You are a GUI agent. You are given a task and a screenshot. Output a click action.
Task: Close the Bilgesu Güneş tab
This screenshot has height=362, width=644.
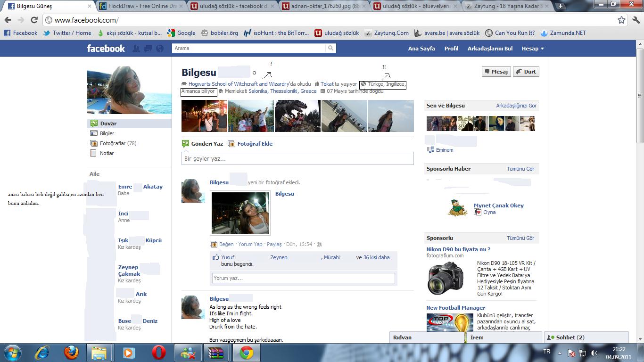click(90, 6)
